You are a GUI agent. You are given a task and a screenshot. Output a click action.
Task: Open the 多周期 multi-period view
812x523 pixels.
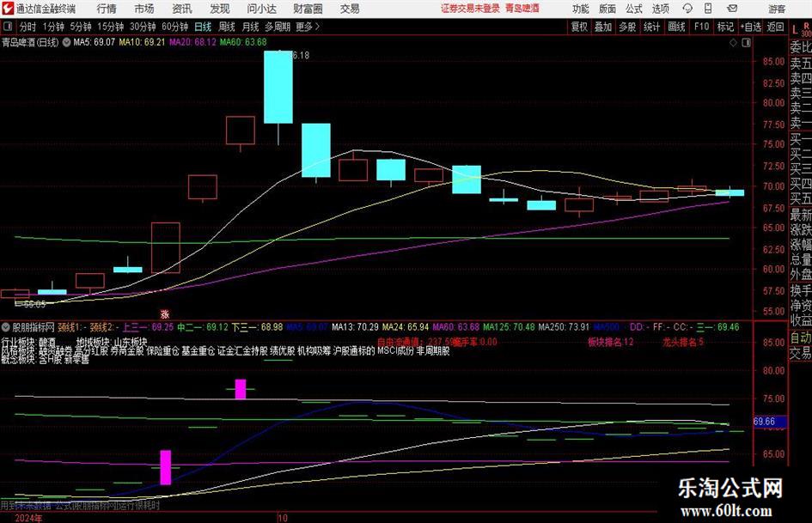[x=278, y=27]
